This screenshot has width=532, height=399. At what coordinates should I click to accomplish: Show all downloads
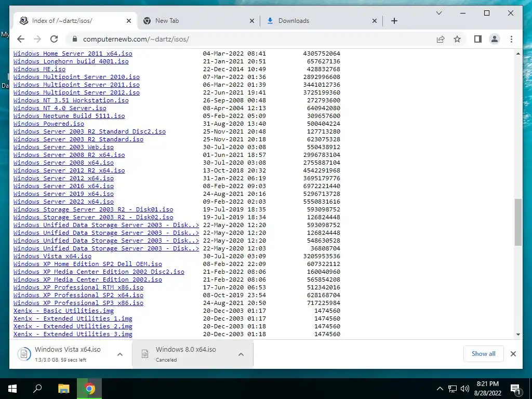point(483,354)
